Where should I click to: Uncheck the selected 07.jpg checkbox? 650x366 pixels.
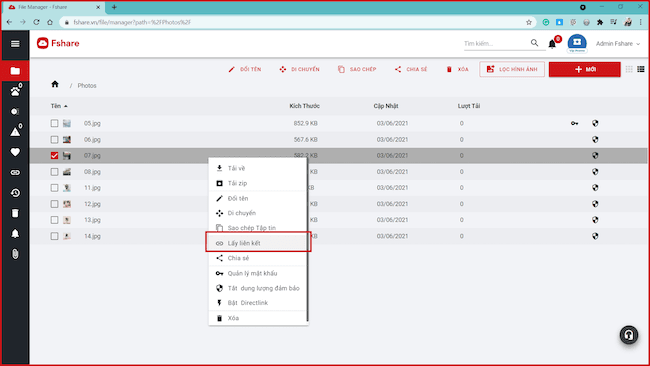(x=54, y=155)
